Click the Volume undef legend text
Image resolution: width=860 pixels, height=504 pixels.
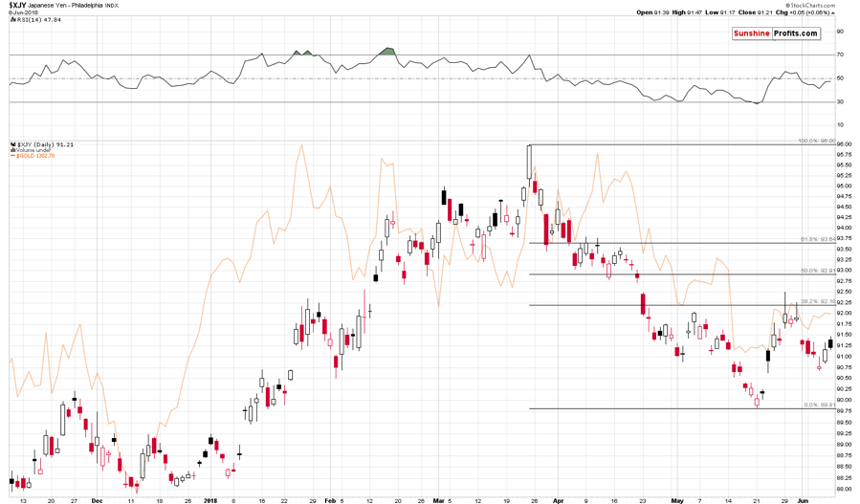(33, 150)
